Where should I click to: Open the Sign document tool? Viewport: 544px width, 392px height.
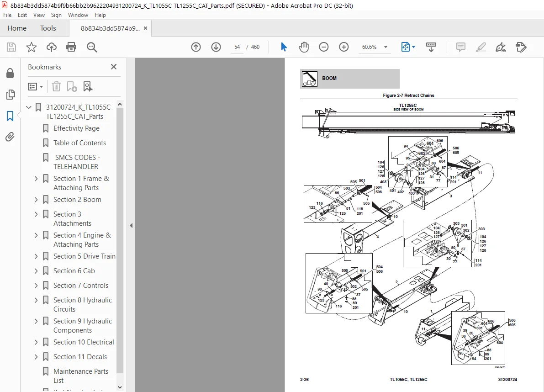(x=501, y=47)
